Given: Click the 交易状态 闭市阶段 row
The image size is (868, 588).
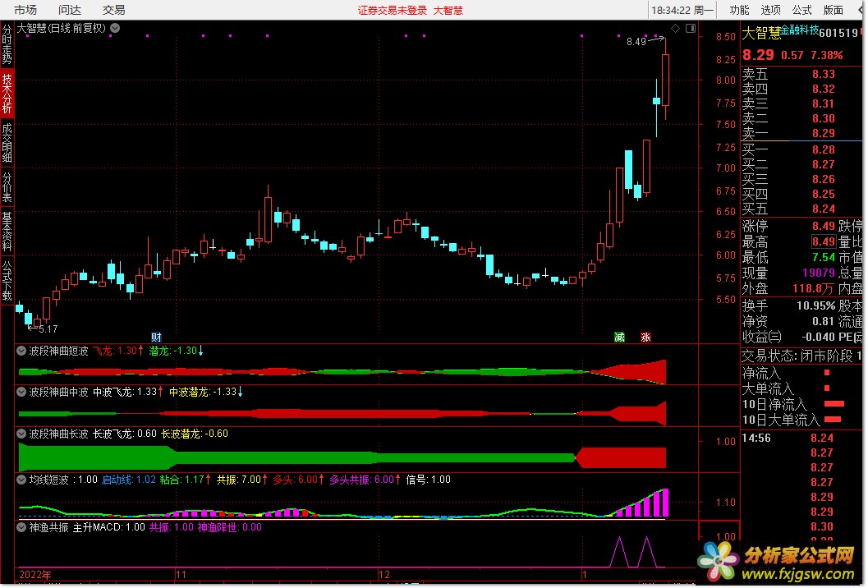Looking at the screenshot, I should (801, 356).
